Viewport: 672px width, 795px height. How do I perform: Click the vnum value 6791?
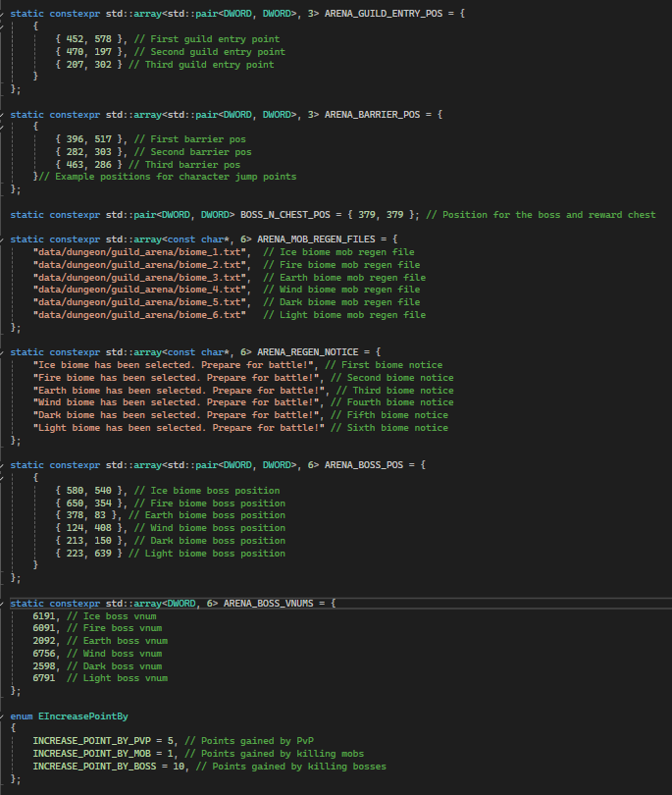(43, 678)
